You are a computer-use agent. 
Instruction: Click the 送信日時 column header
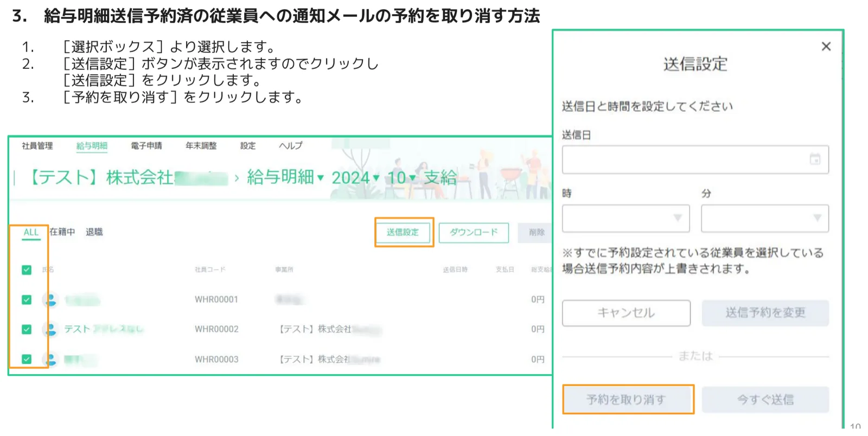455,270
